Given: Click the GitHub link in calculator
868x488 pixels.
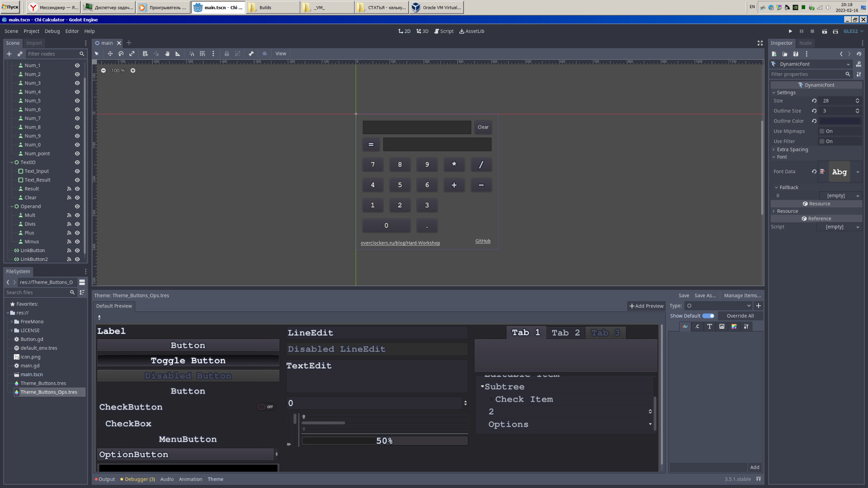Looking at the screenshot, I should (483, 241).
